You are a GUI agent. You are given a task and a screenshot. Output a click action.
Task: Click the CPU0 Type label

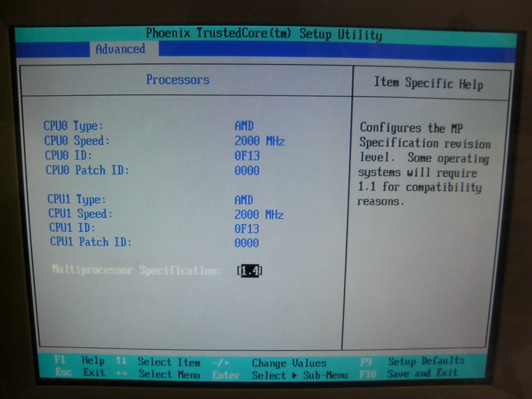pyautogui.click(x=73, y=126)
